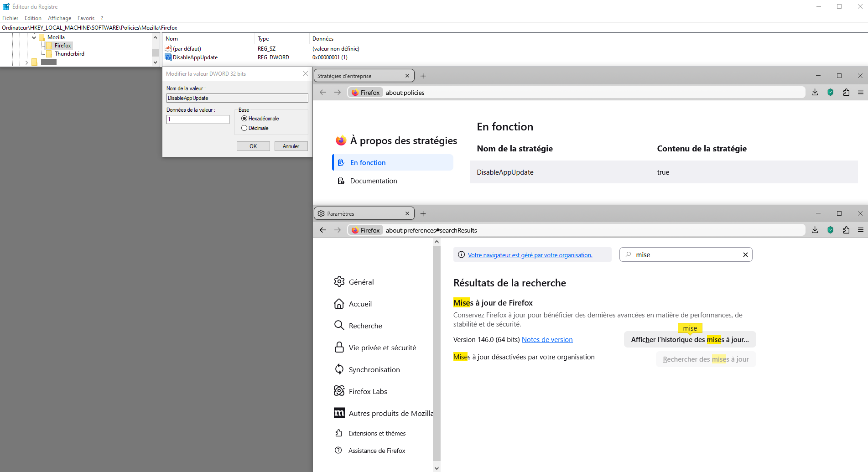Open the Favoris menu

pyautogui.click(x=86, y=18)
